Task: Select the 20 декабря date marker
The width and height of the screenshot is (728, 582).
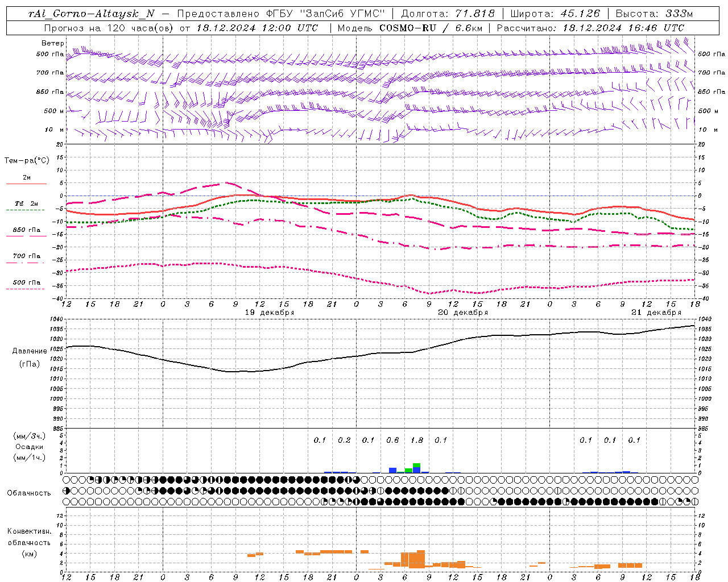Action: (463, 313)
